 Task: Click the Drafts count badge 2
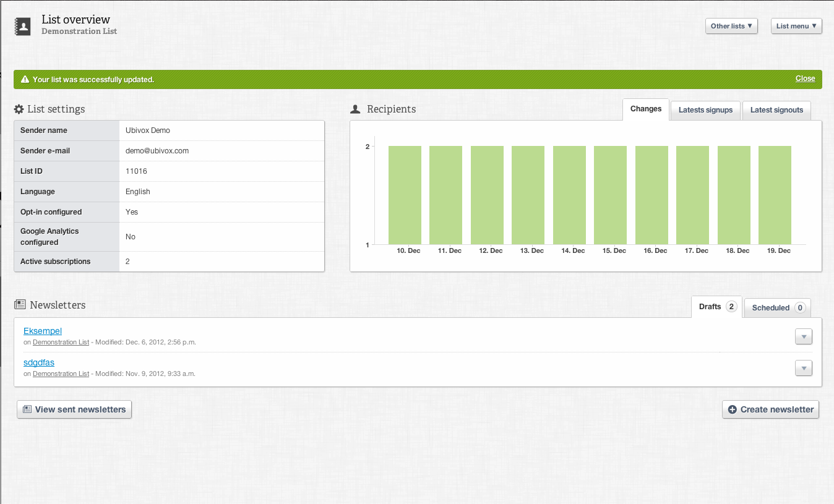pyautogui.click(x=731, y=307)
